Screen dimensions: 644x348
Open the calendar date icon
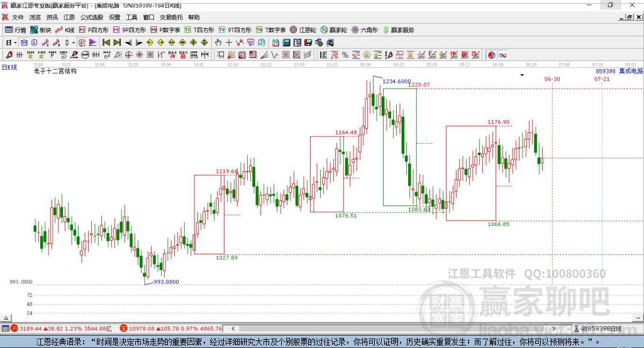pos(275,43)
